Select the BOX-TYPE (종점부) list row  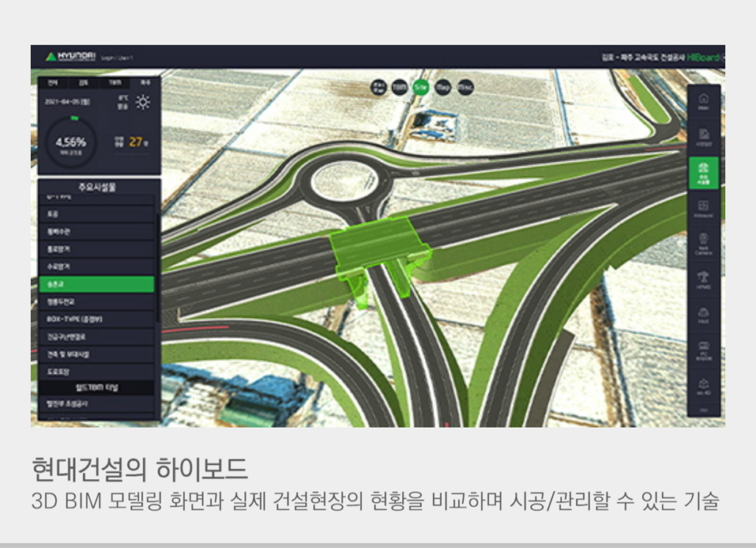point(96,320)
